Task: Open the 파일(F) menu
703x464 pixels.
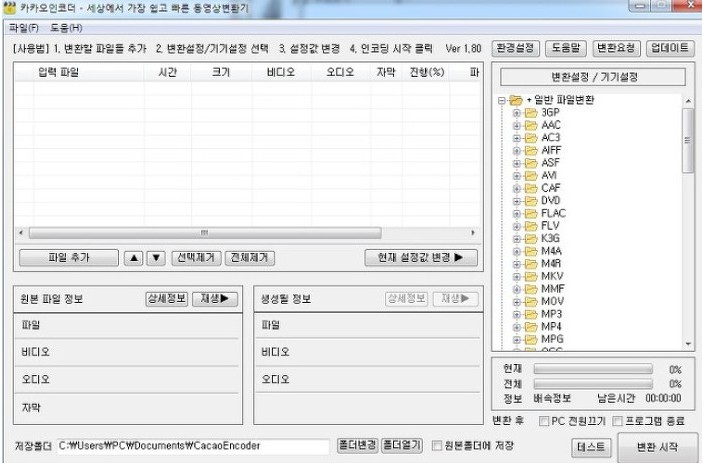Action: 24,28
